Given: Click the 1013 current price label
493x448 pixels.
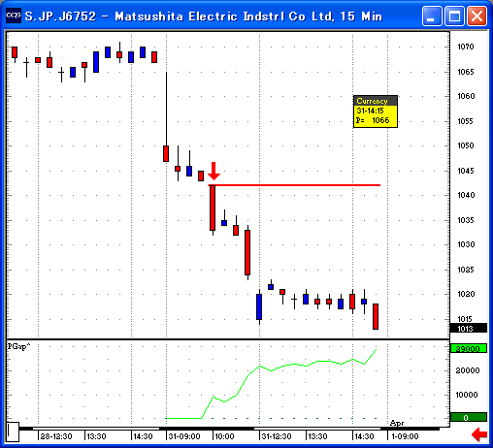Looking at the screenshot, I should (x=469, y=329).
